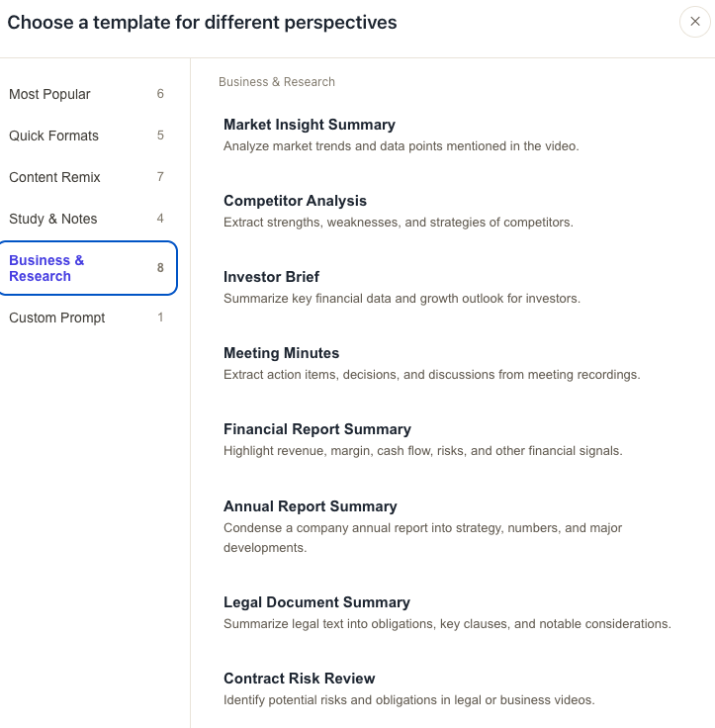Click Competitor Analysis description text
715x728 pixels.
click(x=399, y=223)
